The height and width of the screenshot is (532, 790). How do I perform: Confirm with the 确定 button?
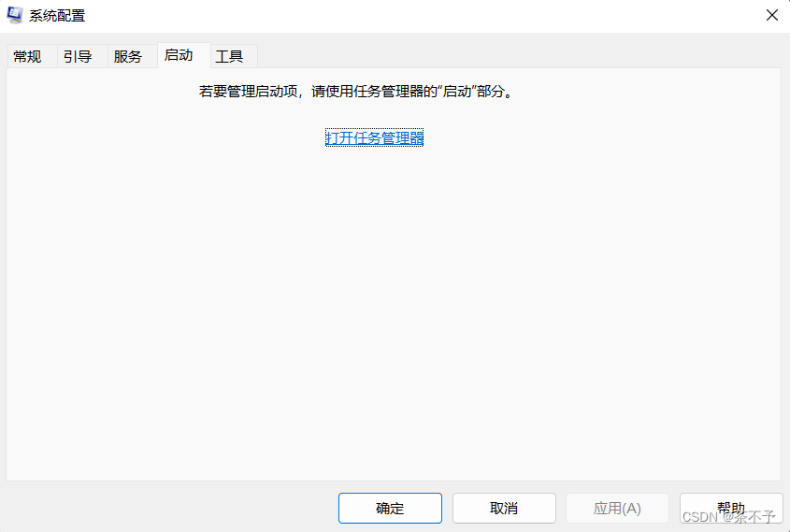[x=390, y=508]
